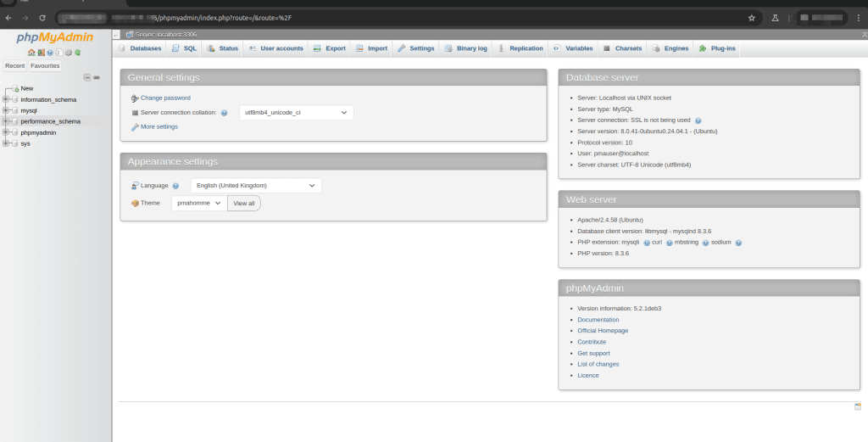Reload the page in browser

pos(42,18)
